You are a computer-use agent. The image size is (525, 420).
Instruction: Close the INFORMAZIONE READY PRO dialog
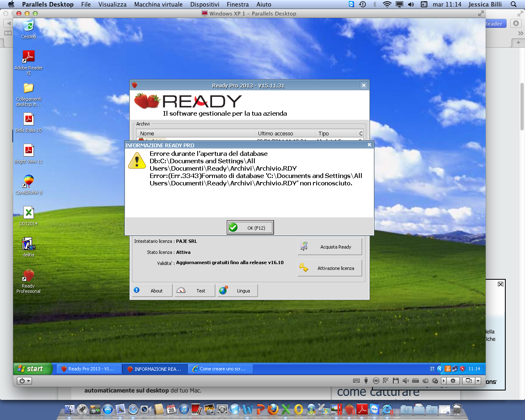(x=369, y=145)
